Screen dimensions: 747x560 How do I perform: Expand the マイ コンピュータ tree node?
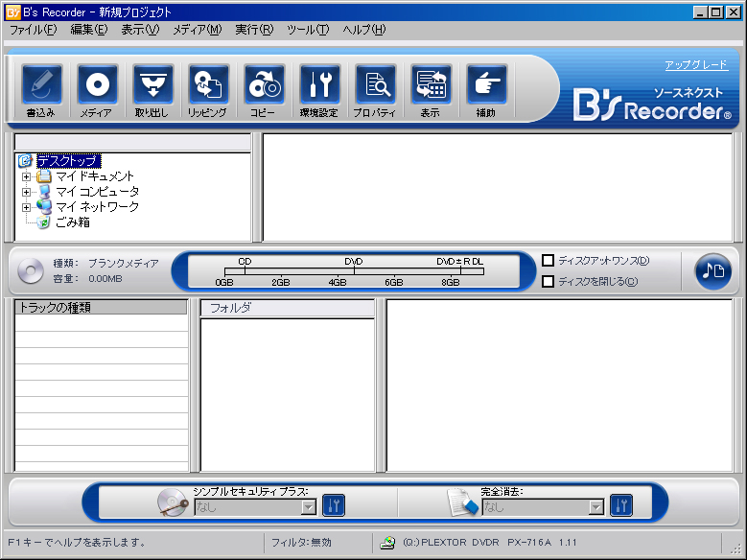click(27, 192)
